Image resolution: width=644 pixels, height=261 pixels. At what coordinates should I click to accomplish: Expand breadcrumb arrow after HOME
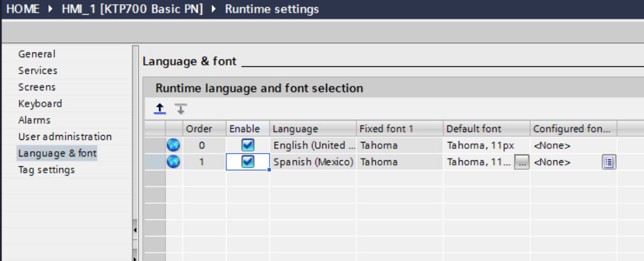point(51,8)
